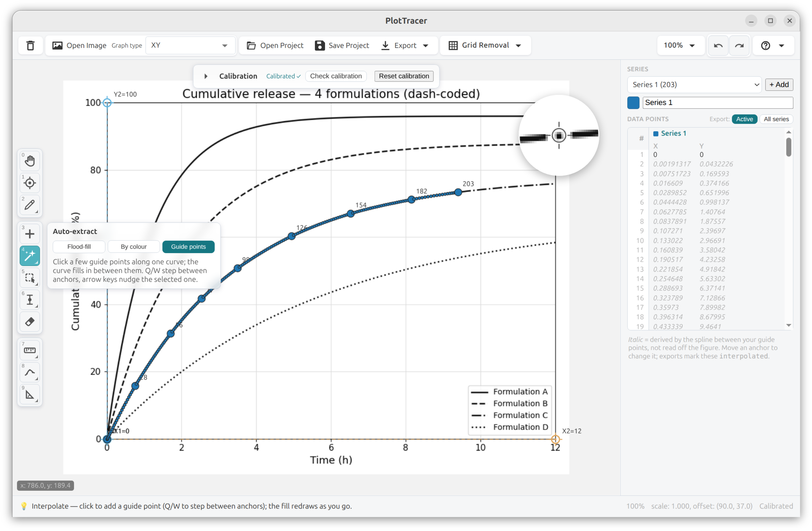Viewport: 812px width, 531px height.
Task: Set export scope to All series
Action: click(776, 119)
